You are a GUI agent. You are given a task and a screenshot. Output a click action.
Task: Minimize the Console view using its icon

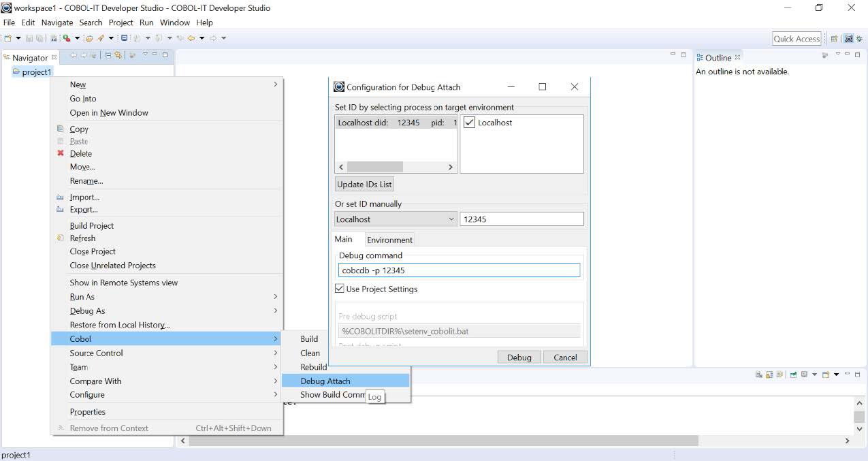point(848,373)
